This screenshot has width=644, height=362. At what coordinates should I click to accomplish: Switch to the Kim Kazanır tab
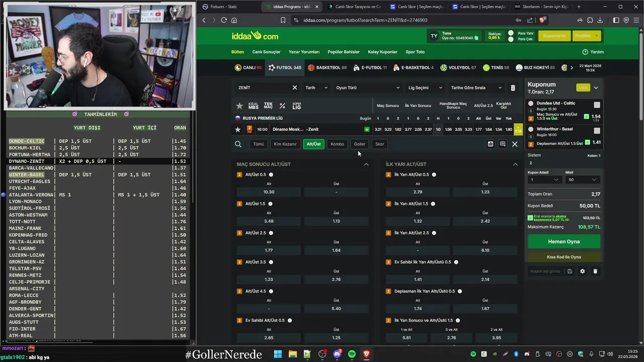[285, 144]
